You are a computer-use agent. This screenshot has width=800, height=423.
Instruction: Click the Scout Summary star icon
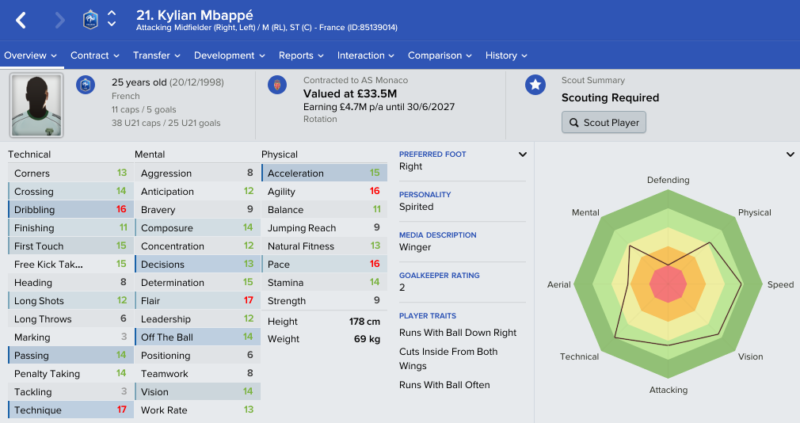click(535, 85)
